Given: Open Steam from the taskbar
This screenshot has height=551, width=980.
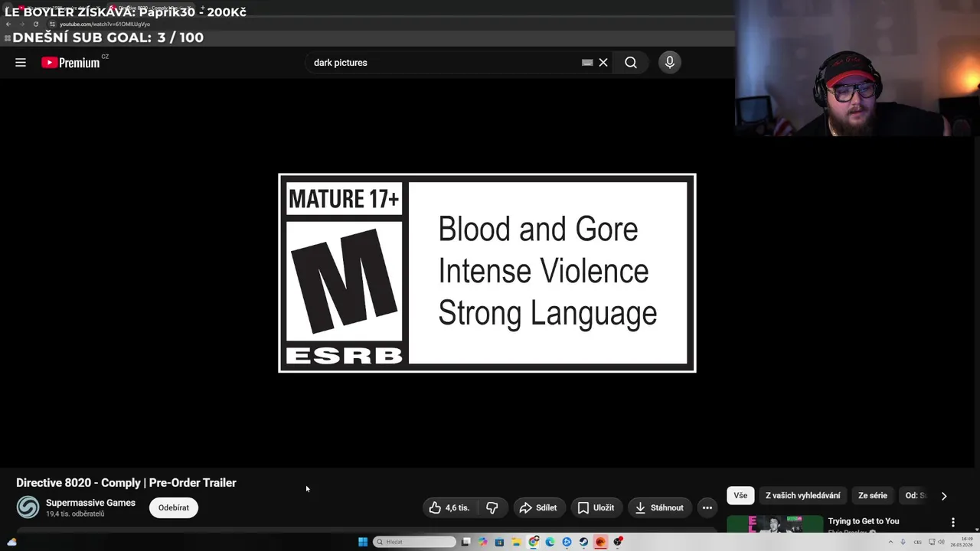Looking at the screenshot, I should [x=583, y=542].
